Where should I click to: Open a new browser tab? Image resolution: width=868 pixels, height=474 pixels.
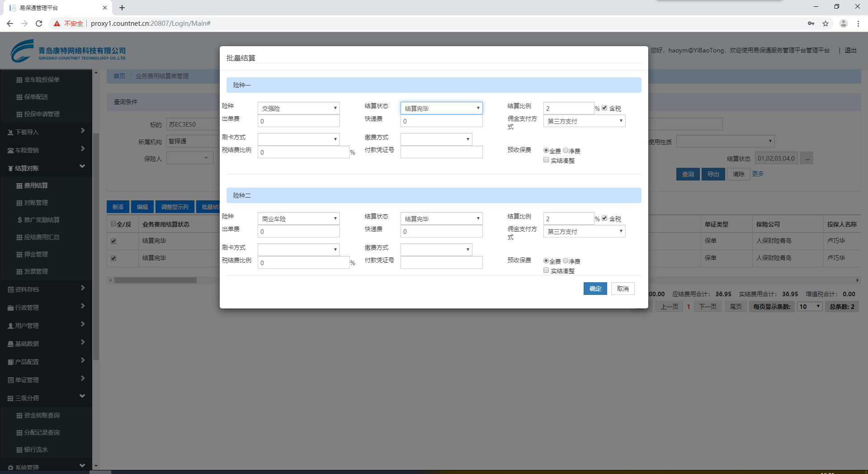point(122,8)
